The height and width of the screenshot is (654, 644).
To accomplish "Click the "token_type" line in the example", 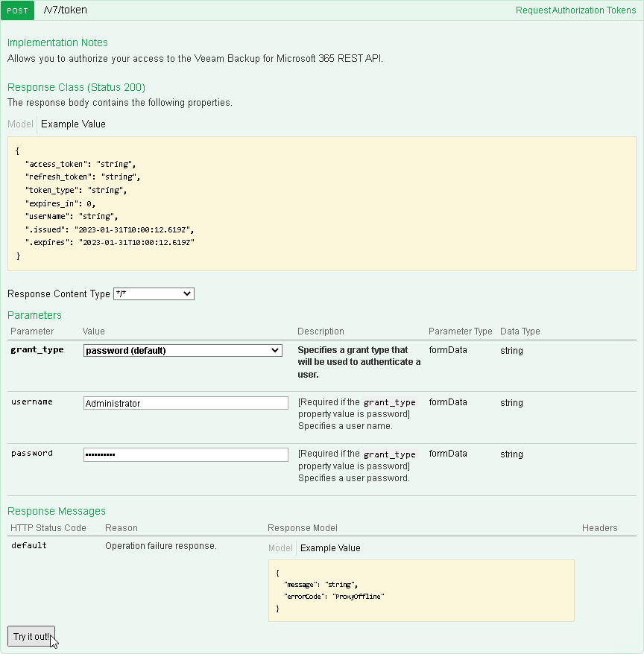I will (x=76, y=190).
